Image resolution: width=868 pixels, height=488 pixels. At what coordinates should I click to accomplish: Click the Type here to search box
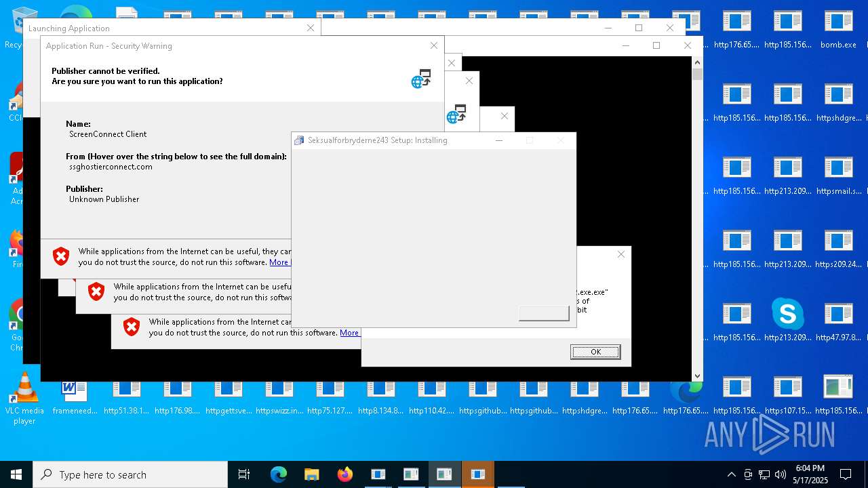click(x=130, y=474)
